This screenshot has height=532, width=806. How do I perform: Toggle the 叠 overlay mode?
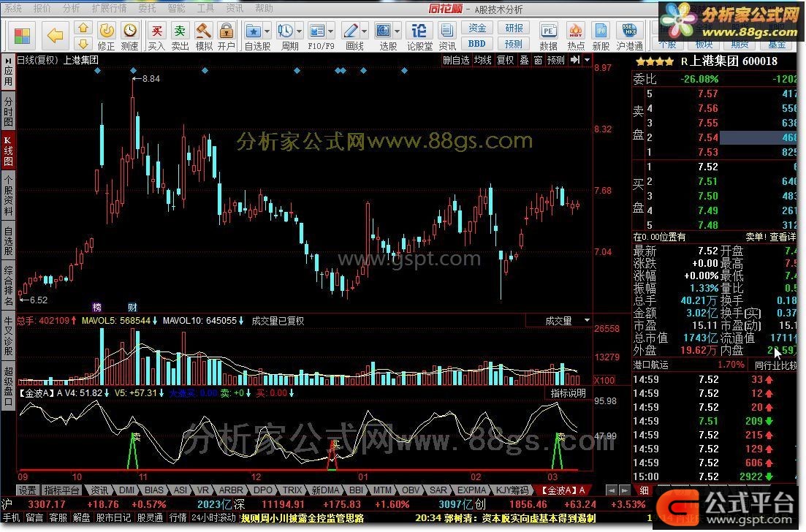[525, 60]
